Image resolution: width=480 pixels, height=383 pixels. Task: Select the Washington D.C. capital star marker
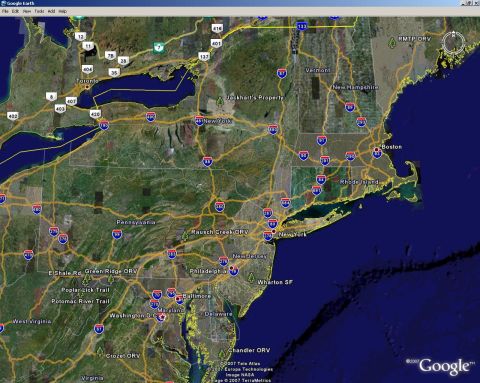(162, 317)
